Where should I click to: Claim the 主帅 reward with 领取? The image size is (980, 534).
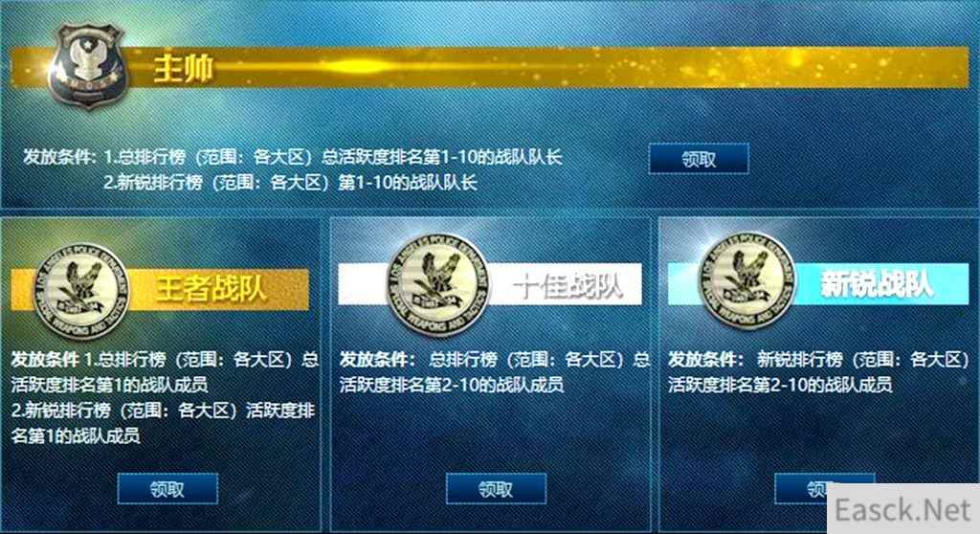(699, 159)
